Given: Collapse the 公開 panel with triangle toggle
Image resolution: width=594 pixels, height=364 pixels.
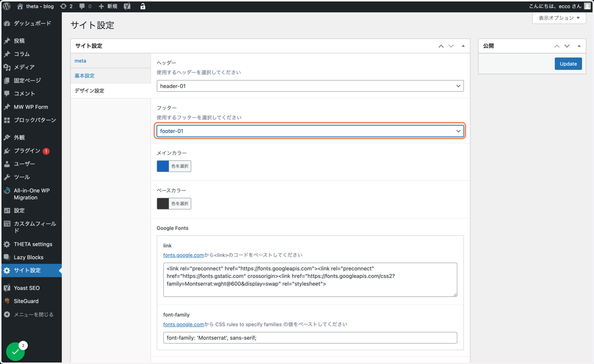Looking at the screenshot, I should coord(579,46).
